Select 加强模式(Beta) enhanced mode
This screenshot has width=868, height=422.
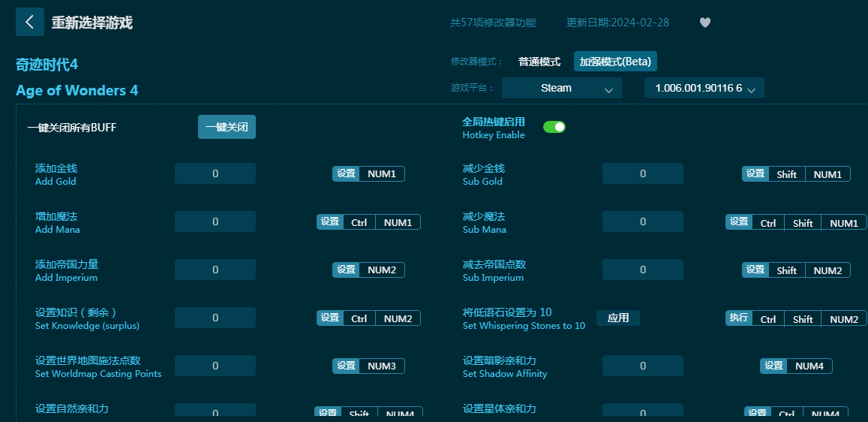(x=615, y=62)
